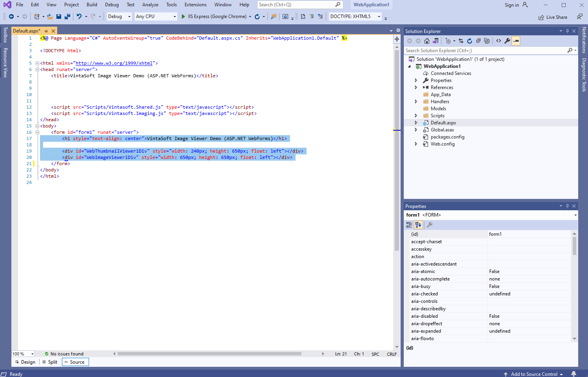
Task: Click Collapse All icon in Solution Explorer
Action: pos(478,41)
